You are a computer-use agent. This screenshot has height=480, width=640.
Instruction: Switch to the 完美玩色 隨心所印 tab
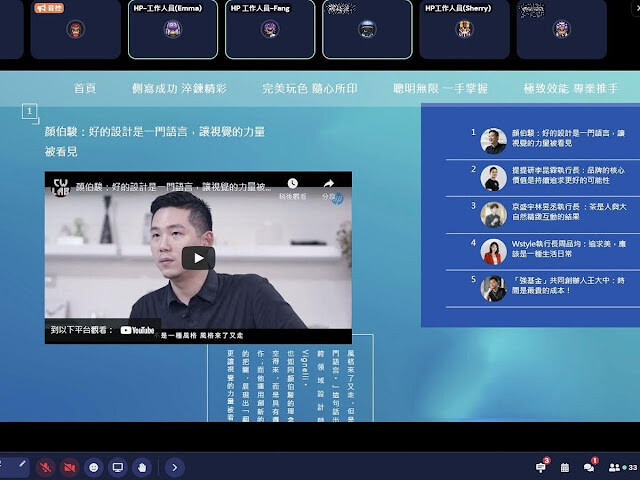[x=310, y=89]
